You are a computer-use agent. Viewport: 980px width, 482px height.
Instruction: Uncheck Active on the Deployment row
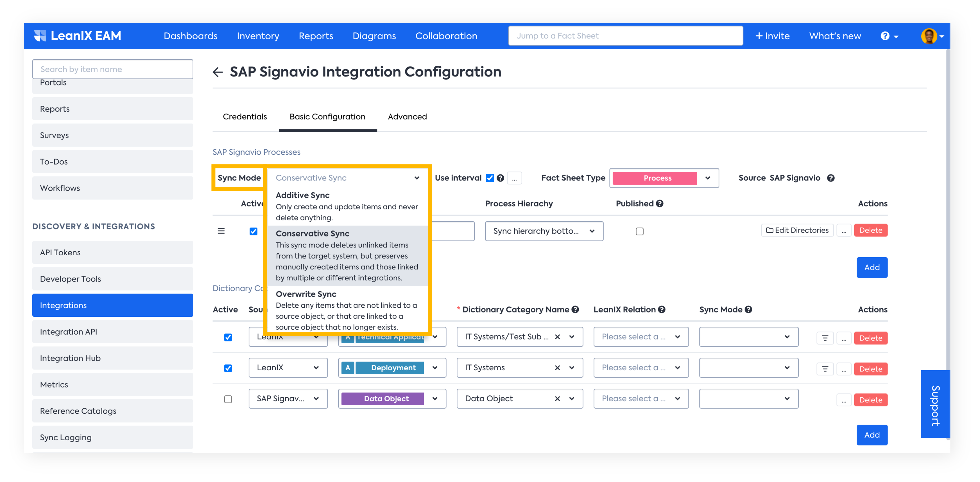228,368
